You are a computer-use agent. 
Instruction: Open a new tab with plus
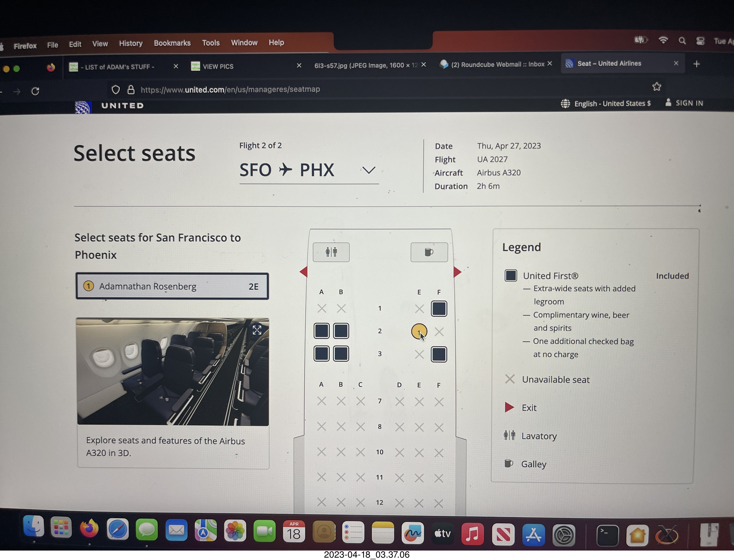click(696, 64)
